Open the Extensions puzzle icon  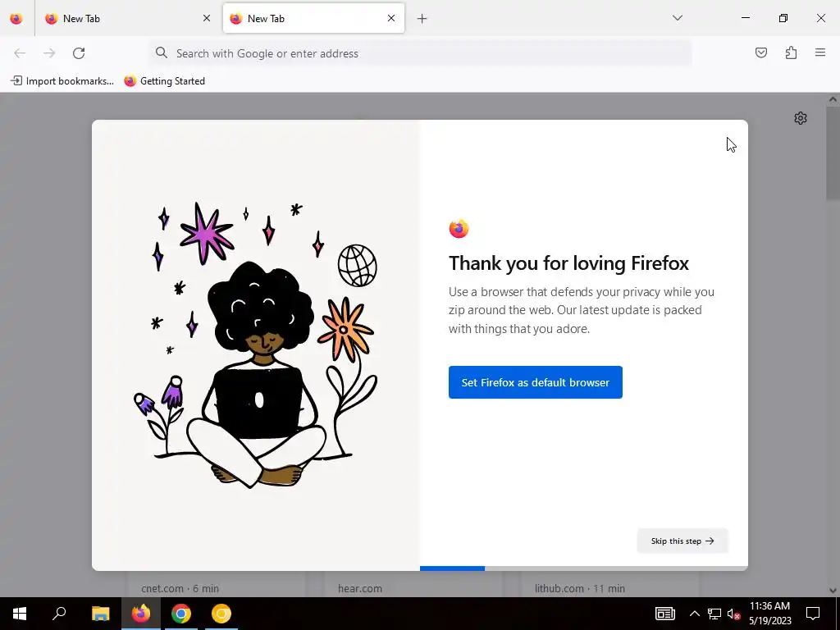tap(791, 52)
